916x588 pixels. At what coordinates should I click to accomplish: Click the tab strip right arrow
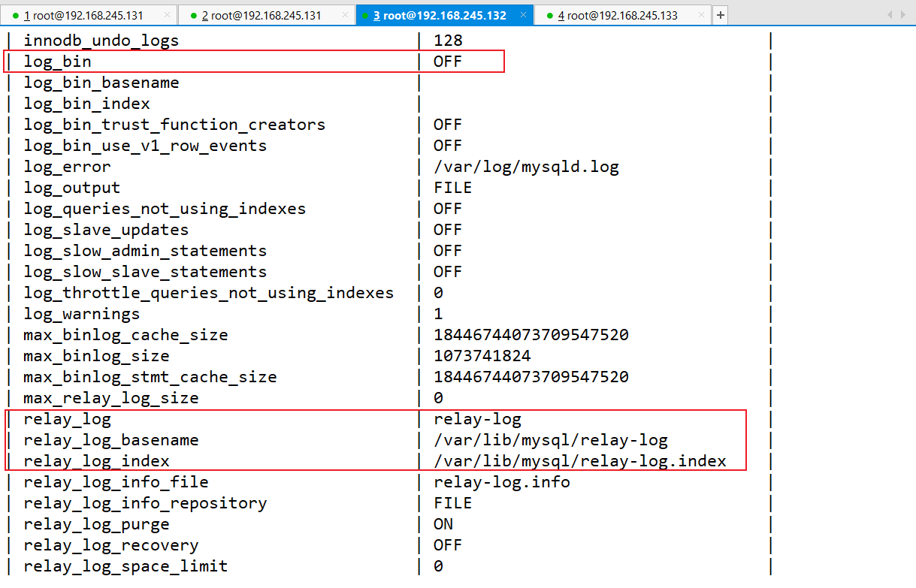905,14
